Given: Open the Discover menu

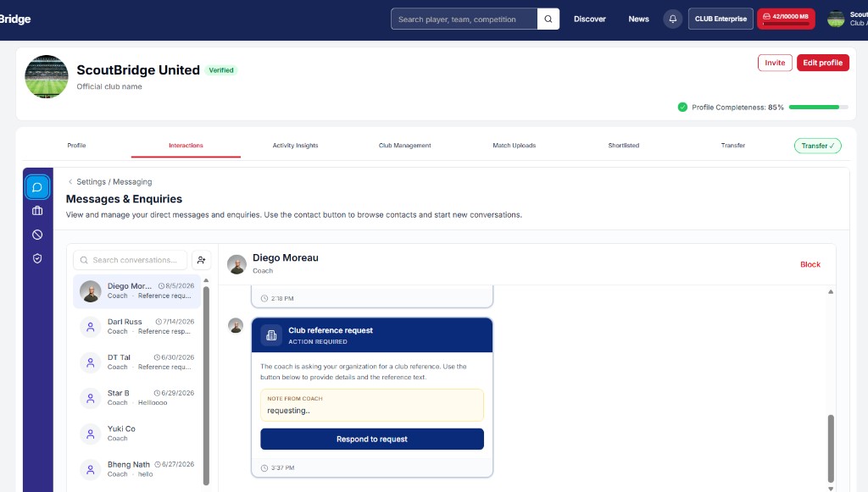Looking at the screenshot, I should pyautogui.click(x=590, y=19).
